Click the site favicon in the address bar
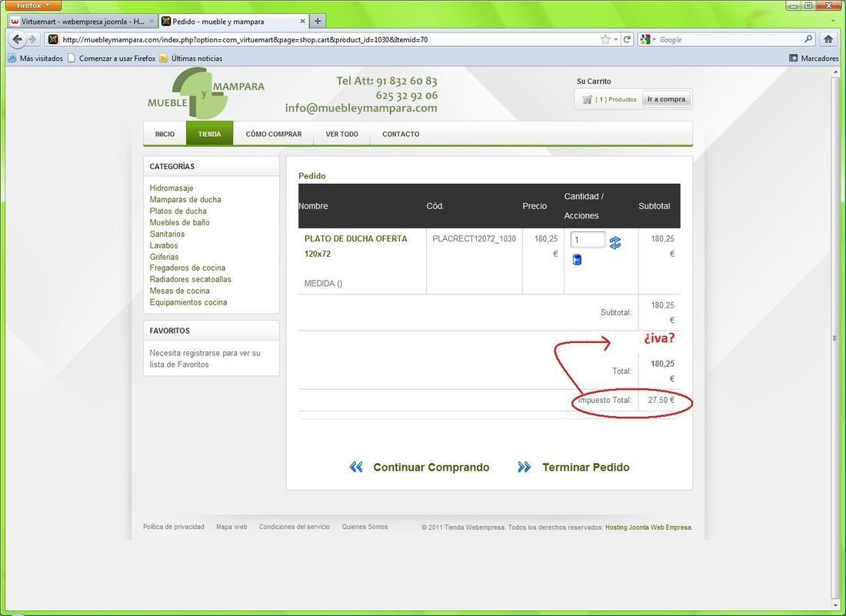 click(x=53, y=39)
